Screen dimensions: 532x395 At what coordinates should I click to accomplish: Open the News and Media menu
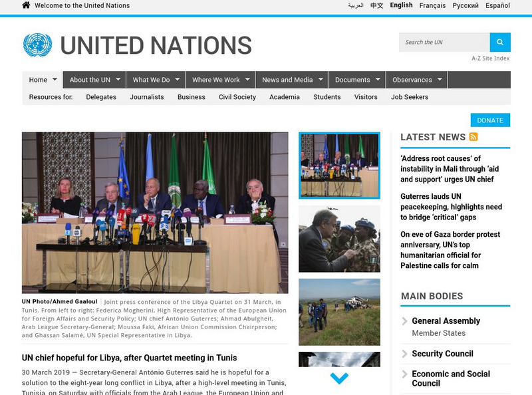click(x=287, y=80)
